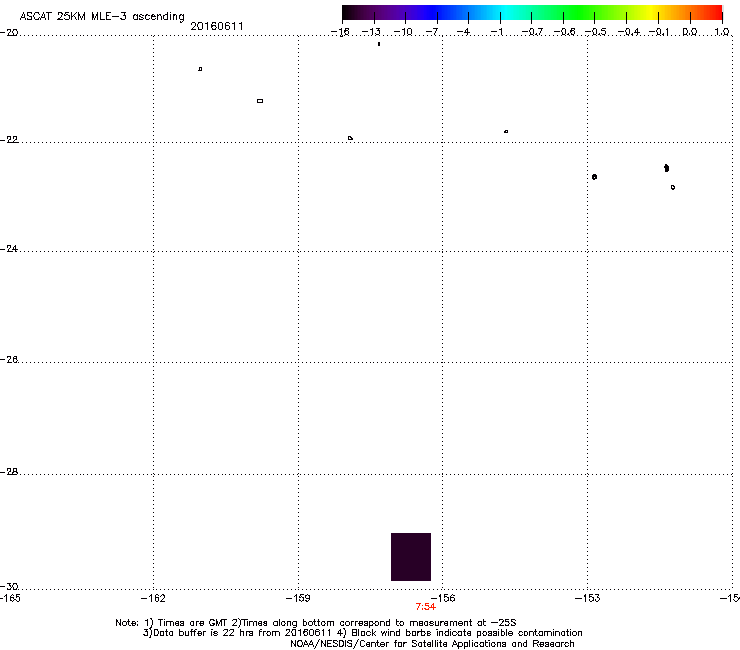Click the red 7:54 time label

click(425, 607)
